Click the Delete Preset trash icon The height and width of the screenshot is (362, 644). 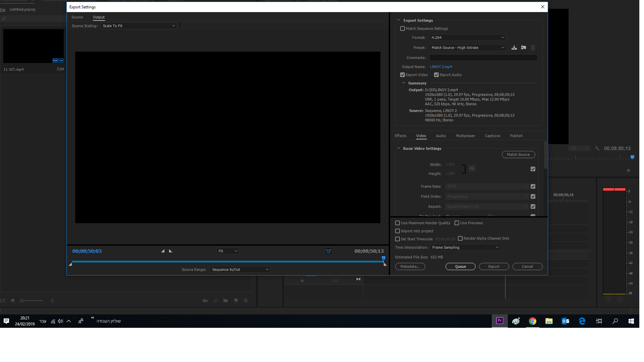tap(533, 48)
